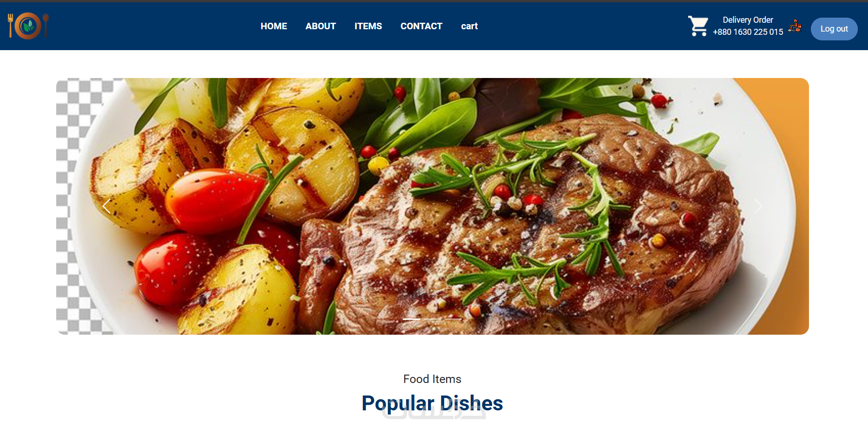Open the shopping cart icon

point(698,26)
